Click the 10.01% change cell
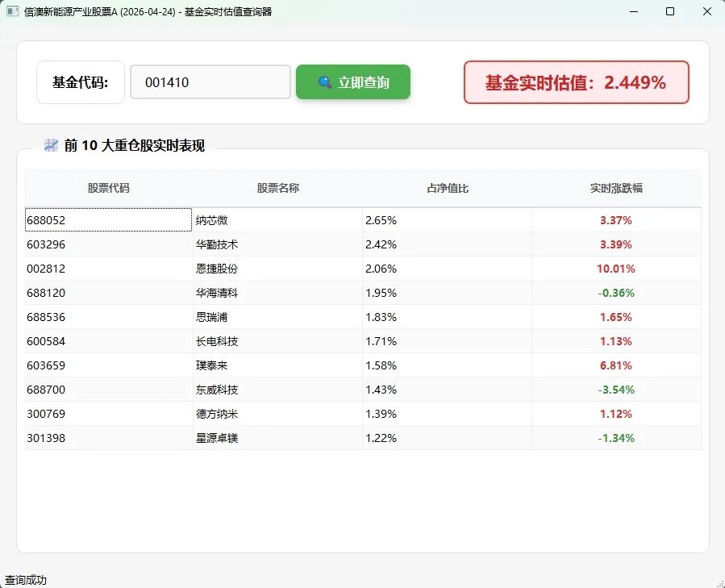The height and width of the screenshot is (588, 725). coord(616,269)
